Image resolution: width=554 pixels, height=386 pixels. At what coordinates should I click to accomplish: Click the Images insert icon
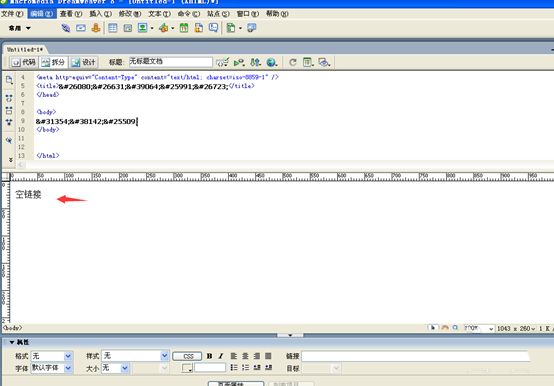(x=142, y=28)
